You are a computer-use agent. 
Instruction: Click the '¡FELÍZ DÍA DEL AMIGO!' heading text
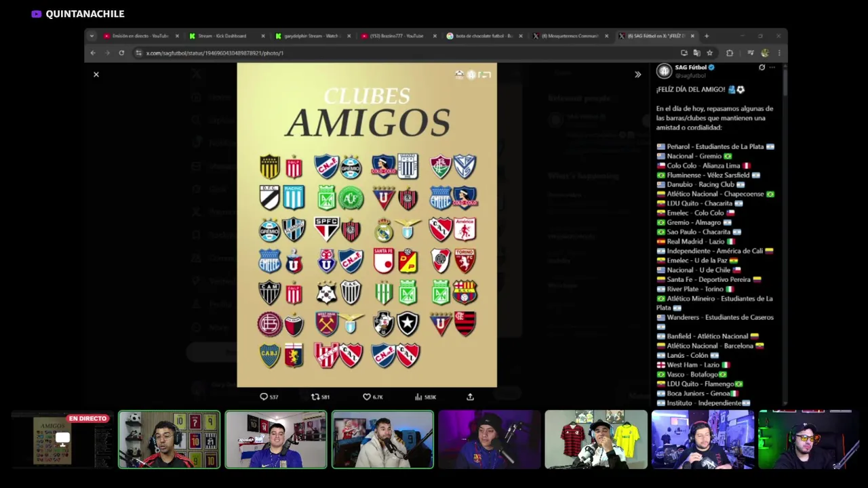click(x=690, y=89)
